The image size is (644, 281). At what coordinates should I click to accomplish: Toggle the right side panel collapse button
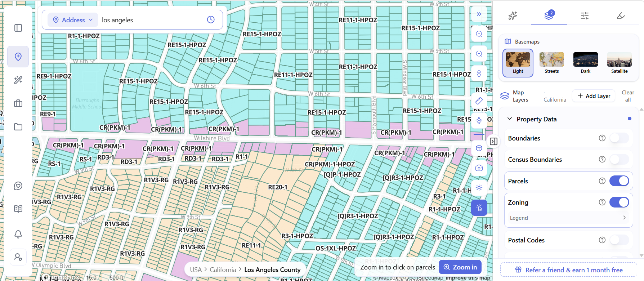[493, 142]
